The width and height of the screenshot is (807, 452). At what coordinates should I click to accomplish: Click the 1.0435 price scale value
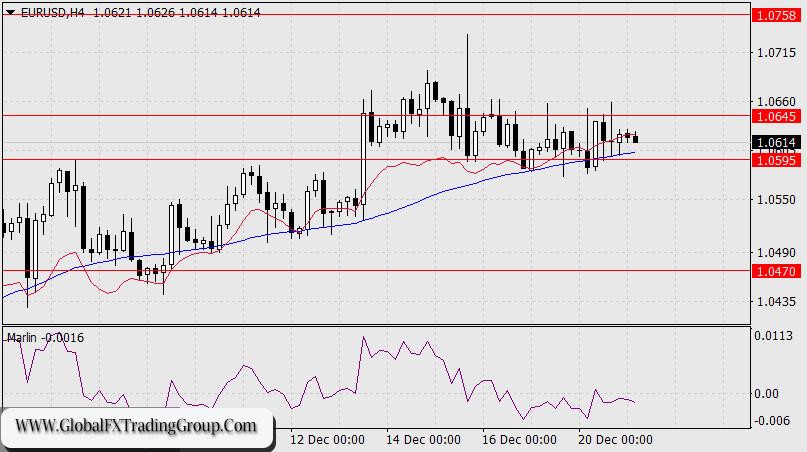pos(776,301)
